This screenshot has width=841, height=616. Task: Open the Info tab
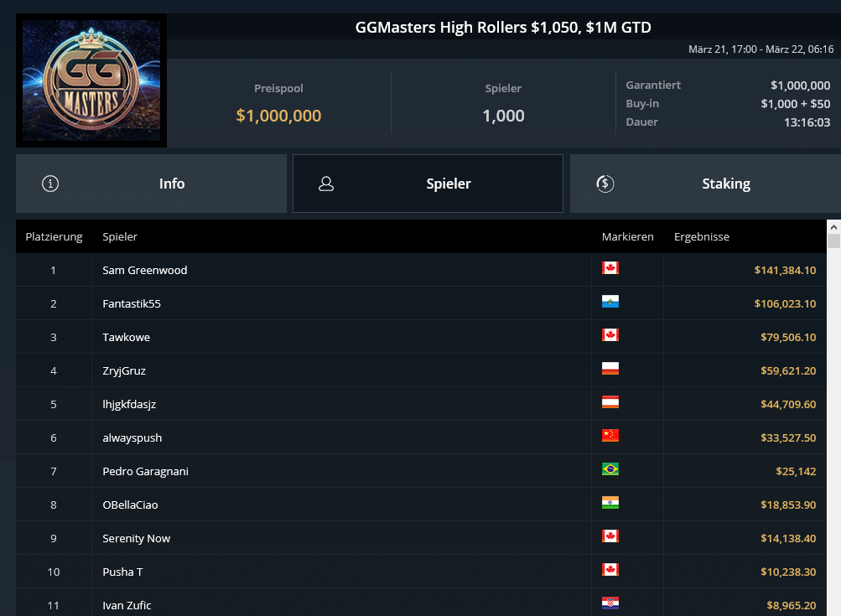[x=151, y=184]
